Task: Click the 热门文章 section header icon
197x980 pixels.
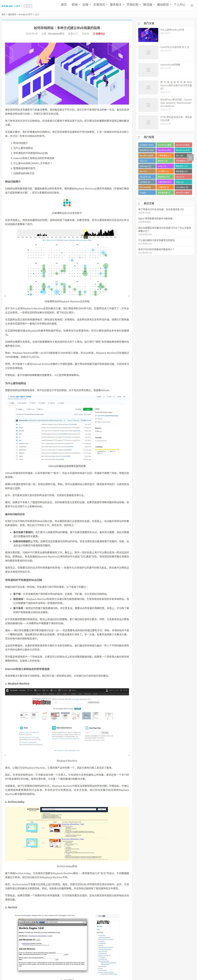Action: (139, 23)
